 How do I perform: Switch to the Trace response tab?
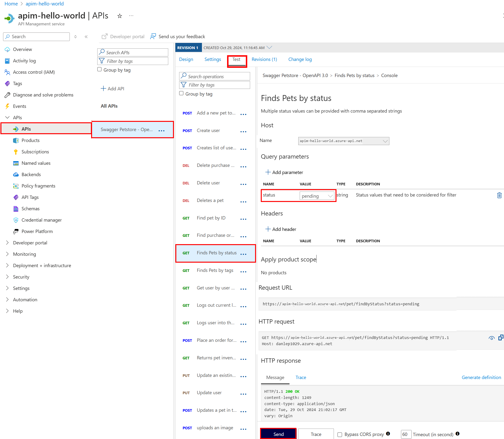coord(301,378)
